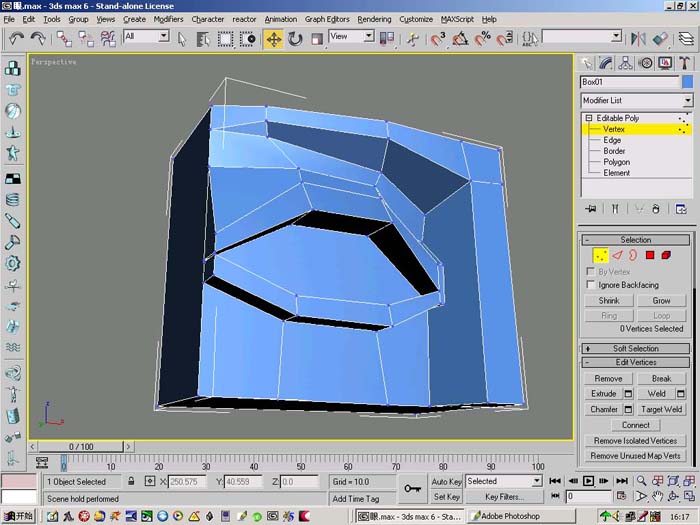The width and height of the screenshot is (700, 525).
Task: Click the Unlink Selection icon
Action: (x=86, y=39)
